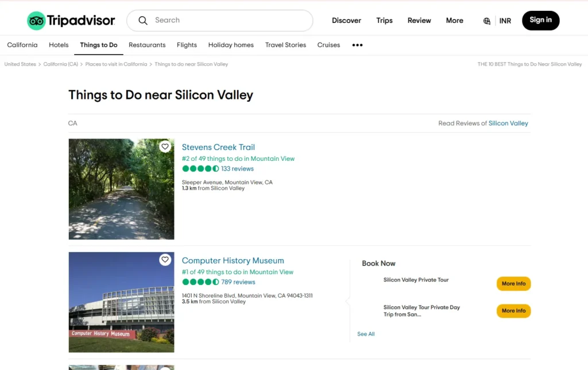This screenshot has height=370, width=588.
Task: Save Computer History Museum with heart icon
Action: pos(165,260)
